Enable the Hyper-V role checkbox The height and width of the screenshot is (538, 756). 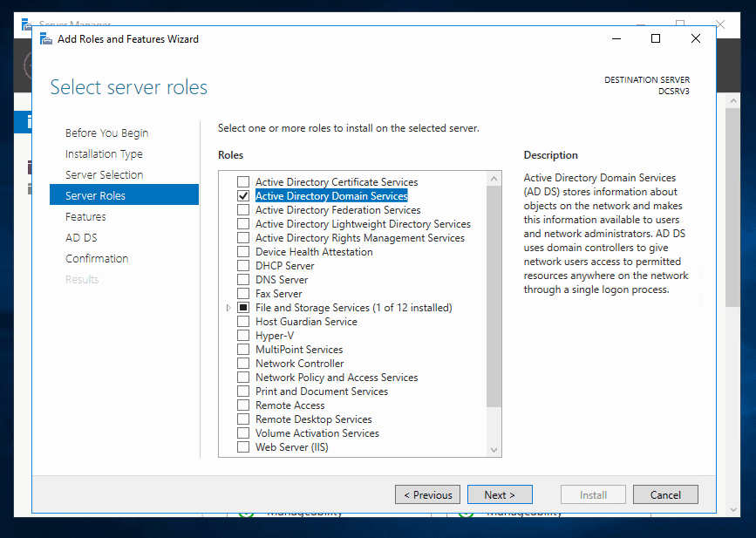click(x=243, y=336)
